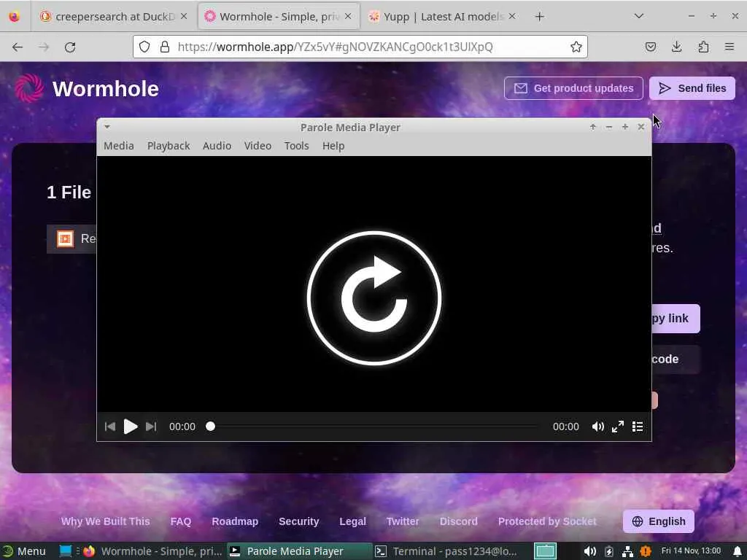This screenshot has height=560, width=747.
Task: Click the replay circular arrow in video
Action: click(374, 298)
